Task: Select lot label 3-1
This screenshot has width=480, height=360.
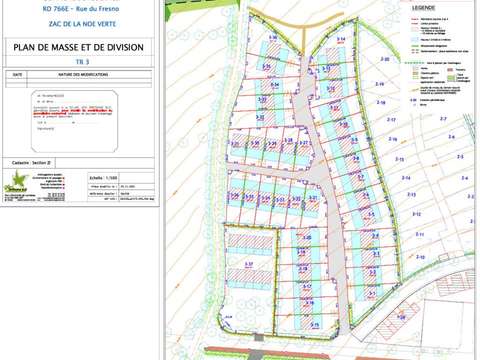Action: click(372, 294)
